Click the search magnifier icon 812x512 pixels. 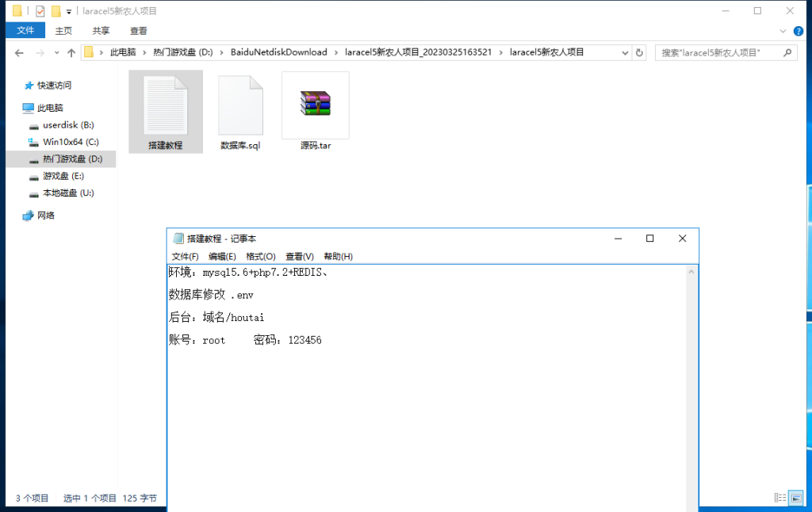pyautogui.click(x=787, y=52)
